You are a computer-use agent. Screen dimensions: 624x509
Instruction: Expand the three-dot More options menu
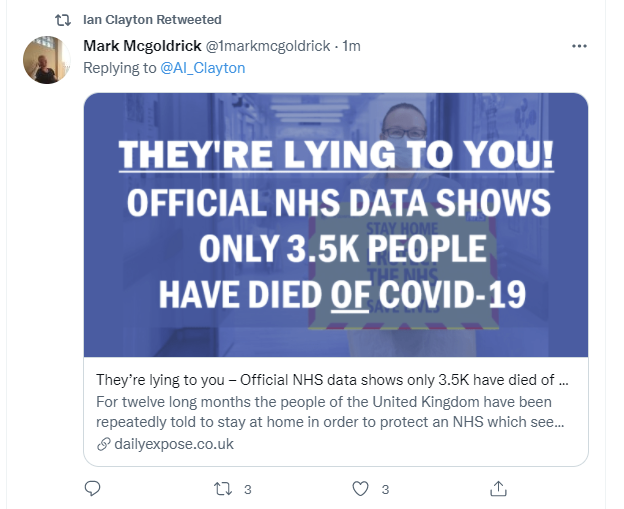579,46
